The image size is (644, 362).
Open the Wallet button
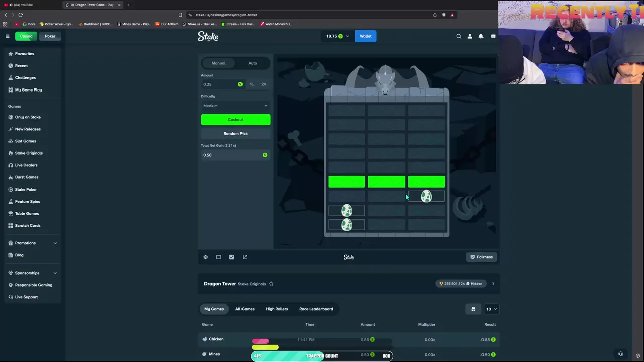pyautogui.click(x=366, y=36)
